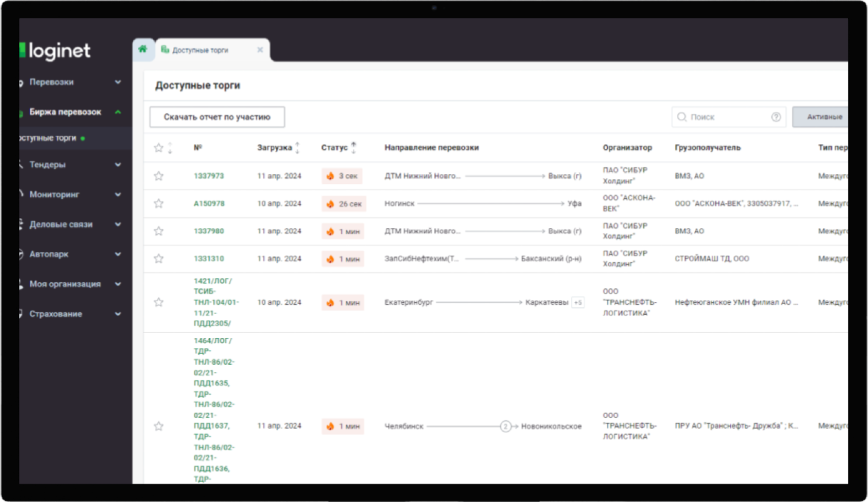The height and width of the screenshot is (502, 868).
Task: Sort by Загрузка column arrows
Action: click(x=298, y=147)
